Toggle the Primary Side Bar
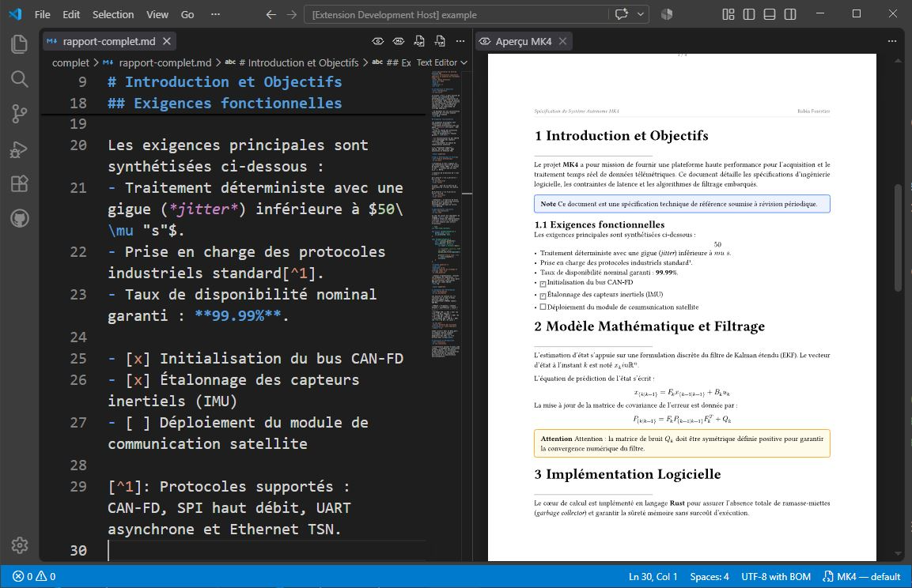Image resolution: width=912 pixels, height=588 pixels. tap(749, 14)
